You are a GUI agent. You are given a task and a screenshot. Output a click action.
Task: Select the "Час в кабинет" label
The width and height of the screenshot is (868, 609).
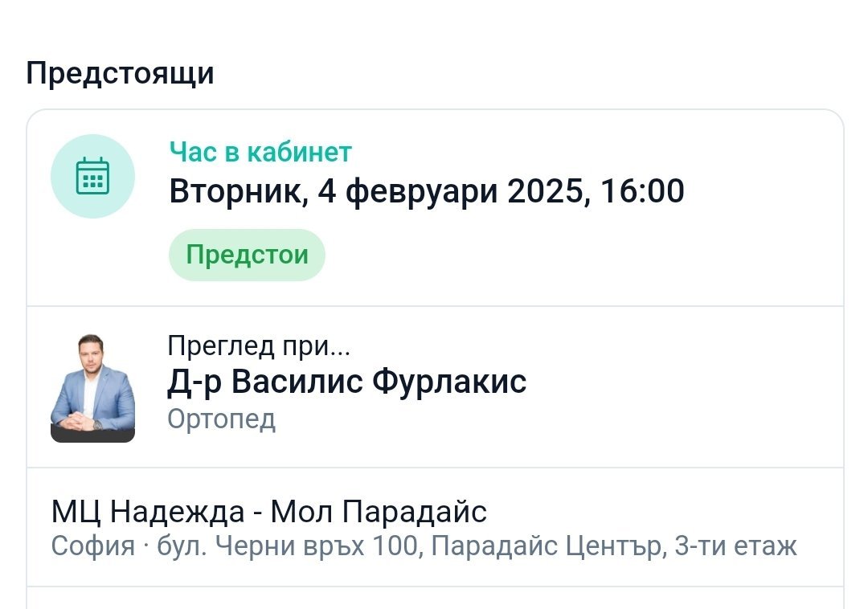coord(260,152)
